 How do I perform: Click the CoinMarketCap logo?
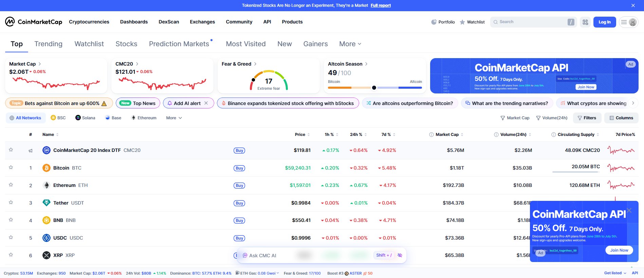click(x=34, y=22)
